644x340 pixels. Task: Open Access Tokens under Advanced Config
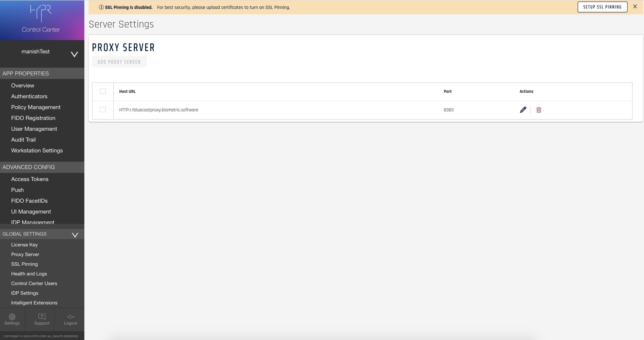pyautogui.click(x=30, y=179)
